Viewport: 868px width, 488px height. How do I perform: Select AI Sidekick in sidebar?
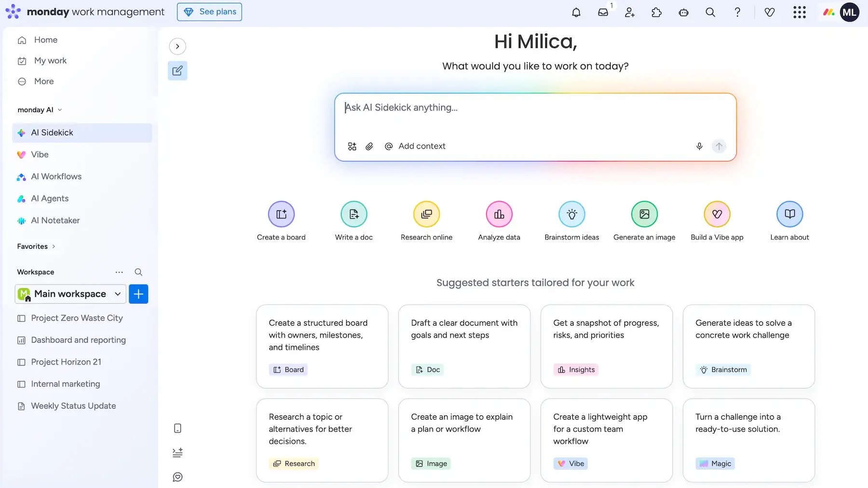pos(82,132)
